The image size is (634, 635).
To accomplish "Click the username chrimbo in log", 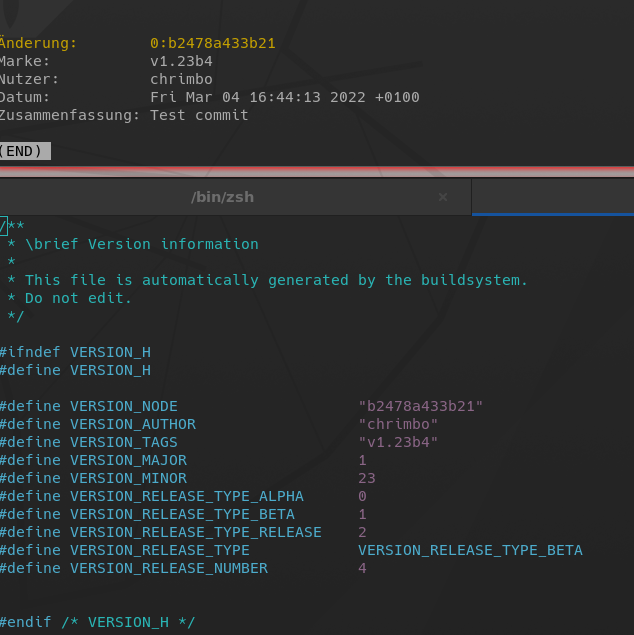I will coord(181,79).
